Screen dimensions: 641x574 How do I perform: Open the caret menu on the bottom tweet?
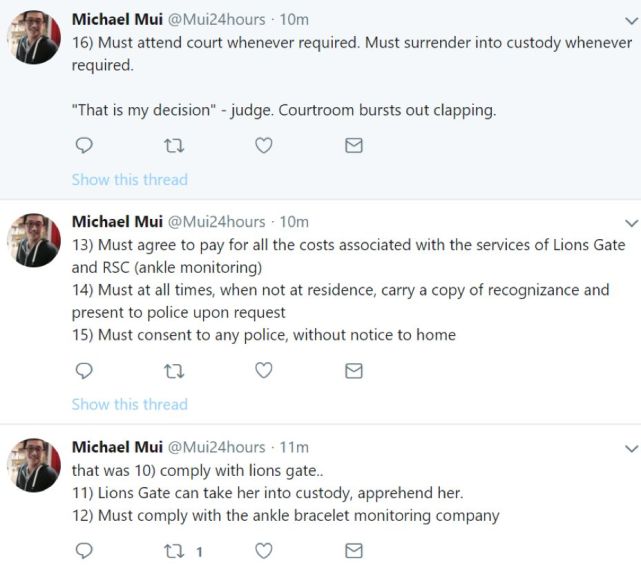[x=630, y=447]
